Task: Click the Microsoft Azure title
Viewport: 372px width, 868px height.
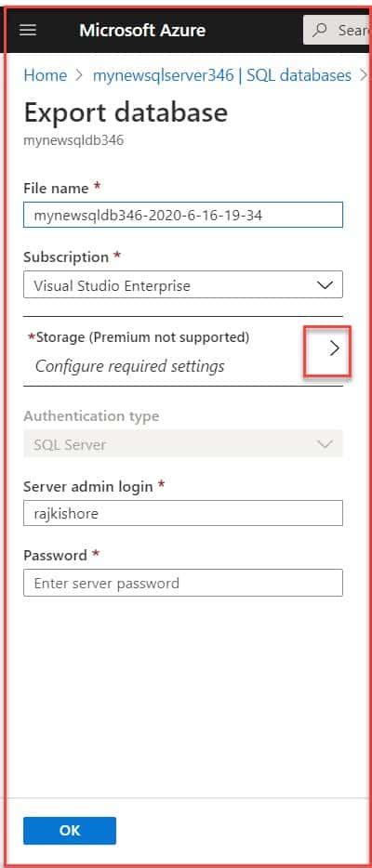Action: click(142, 30)
